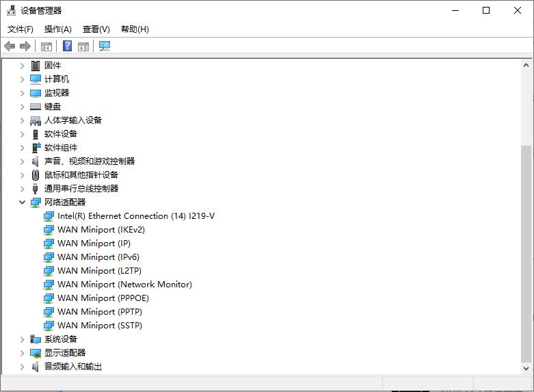This screenshot has height=392, width=534.
Task: Click the scrollbar down arrow
Action: pyautogui.click(x=526, y=369)
